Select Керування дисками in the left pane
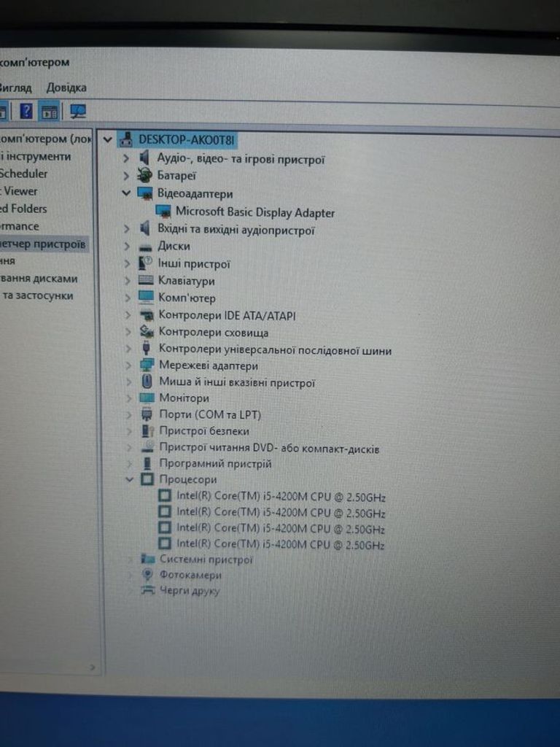 [x=39, y=279]
